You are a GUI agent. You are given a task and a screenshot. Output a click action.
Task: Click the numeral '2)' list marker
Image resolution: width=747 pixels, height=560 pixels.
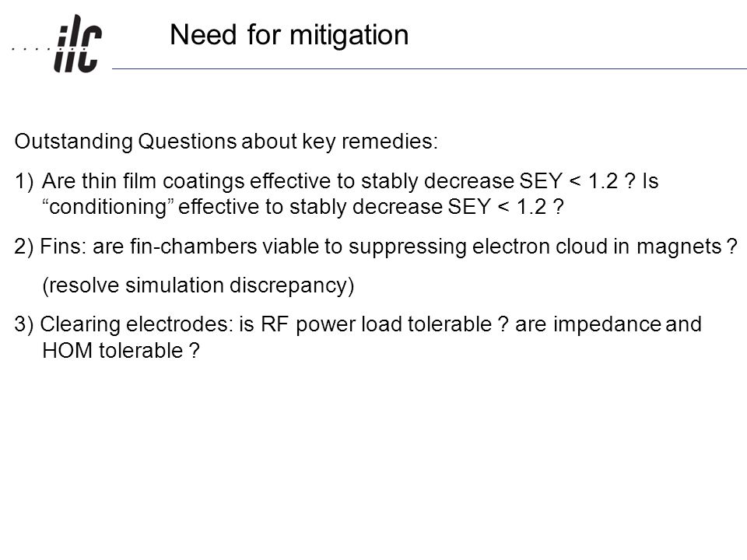pos(24,247)
